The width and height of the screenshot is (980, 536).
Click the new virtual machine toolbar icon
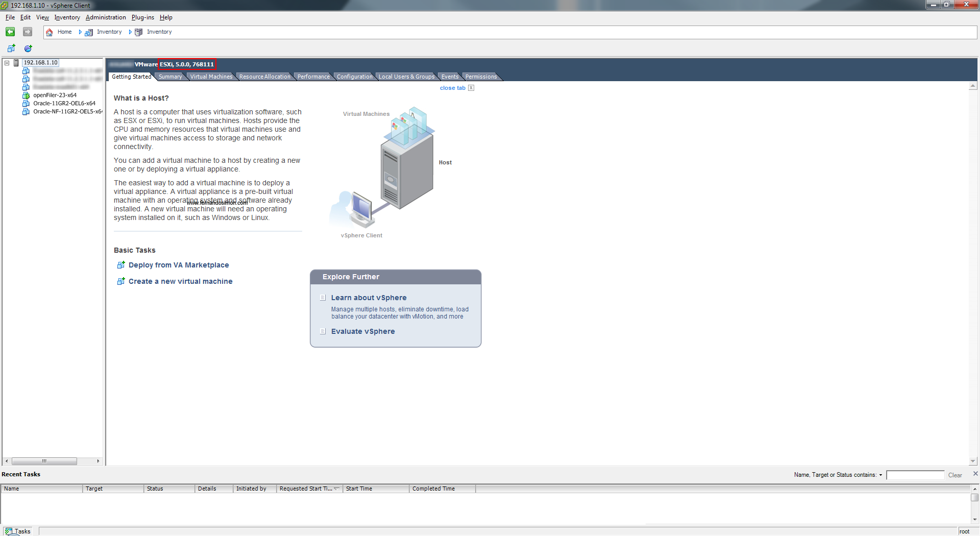coord(11,48)
